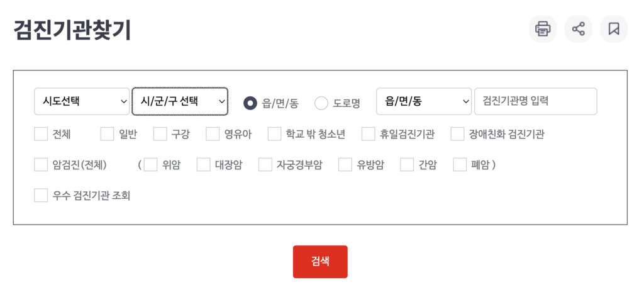Check the 전체 checkbox
644x297 pixels.
[41, 134]
